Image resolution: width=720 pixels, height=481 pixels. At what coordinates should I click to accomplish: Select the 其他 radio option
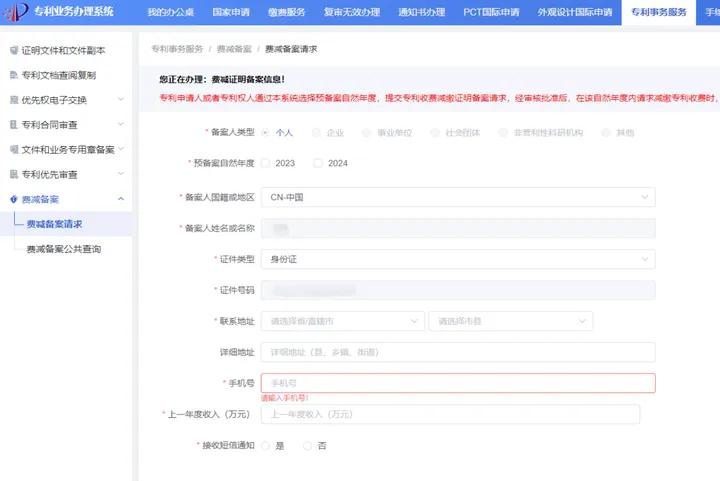pos(606,133)
